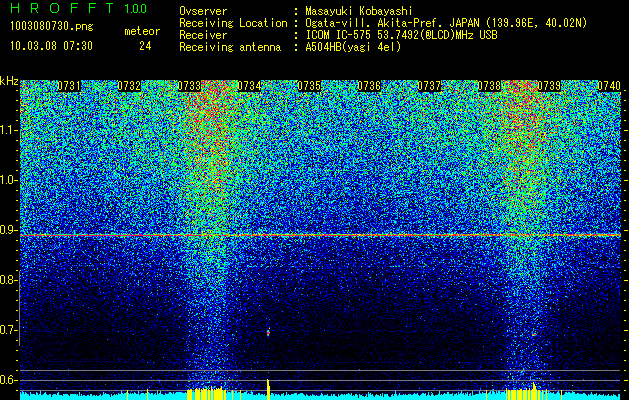This screenshot has width=629, height=400.
Task: Click the 0.6 kHz axis label
Action: 8,380
